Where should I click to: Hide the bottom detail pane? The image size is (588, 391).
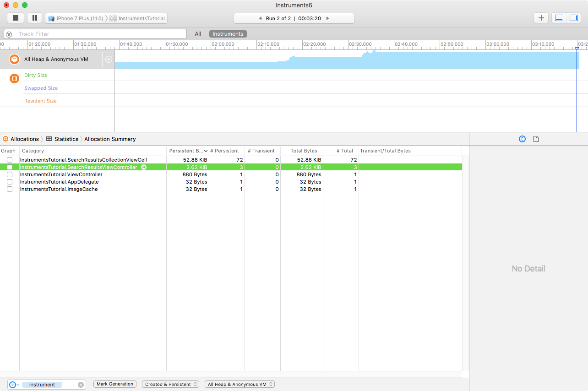pyautogui.click(x=559, y=18)
